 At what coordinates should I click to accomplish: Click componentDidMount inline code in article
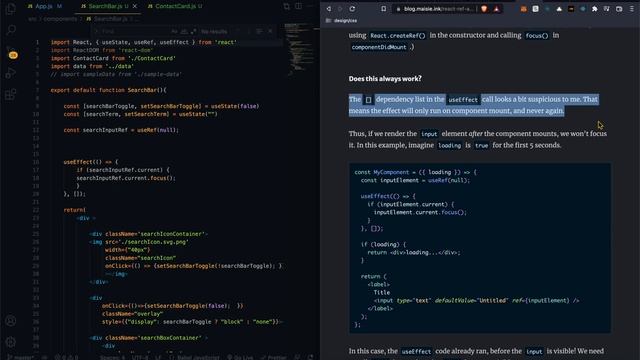click(x=379, y=47)
